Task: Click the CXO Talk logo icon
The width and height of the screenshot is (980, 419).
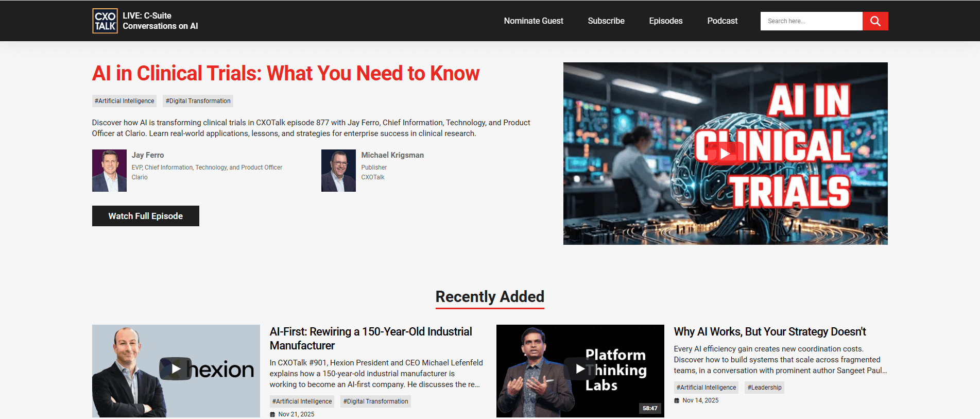Action: point(105,21)
